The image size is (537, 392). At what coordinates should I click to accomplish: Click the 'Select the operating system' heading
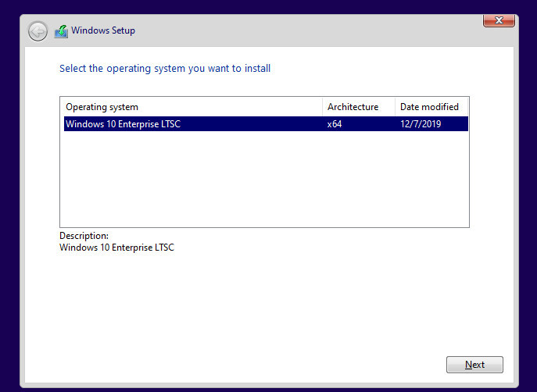pyautogui.click(x=165, y=69)
